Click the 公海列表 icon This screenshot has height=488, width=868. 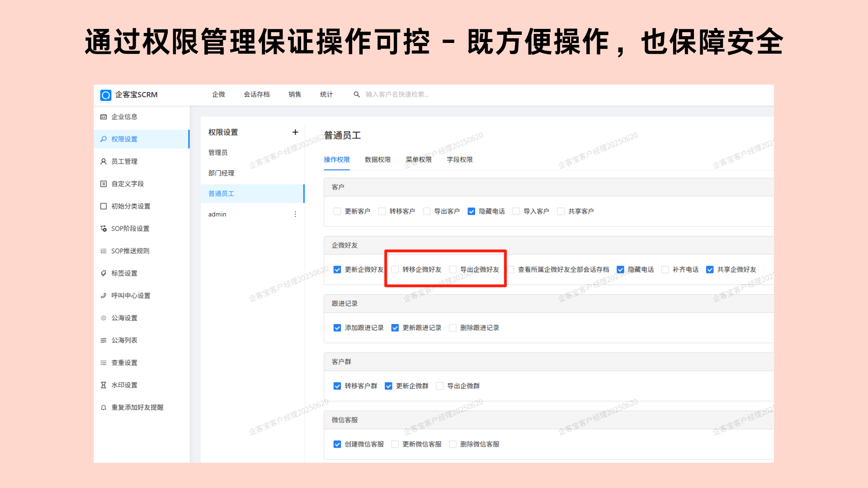104,340
